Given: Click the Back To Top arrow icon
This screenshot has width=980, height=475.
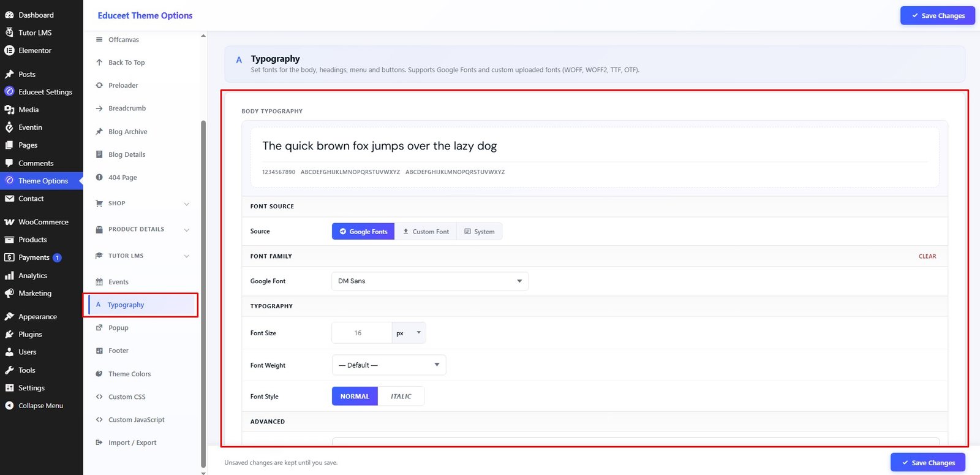Looking at the screenshot, I should (99, 63).
